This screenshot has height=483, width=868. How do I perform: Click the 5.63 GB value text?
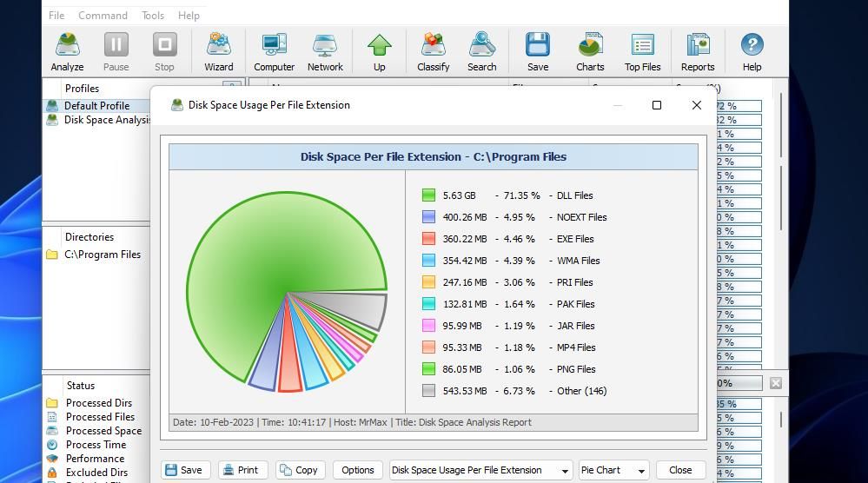click(x=459, y=195)
